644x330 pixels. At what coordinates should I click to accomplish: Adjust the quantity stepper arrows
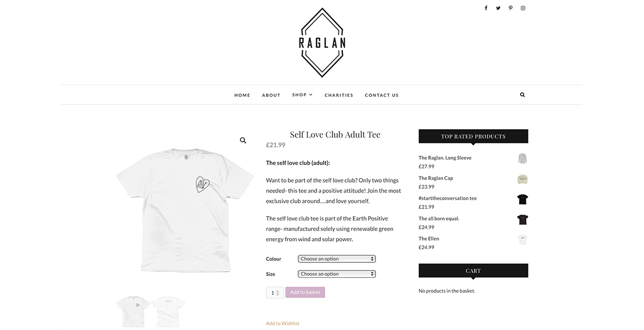coord(277,293)
